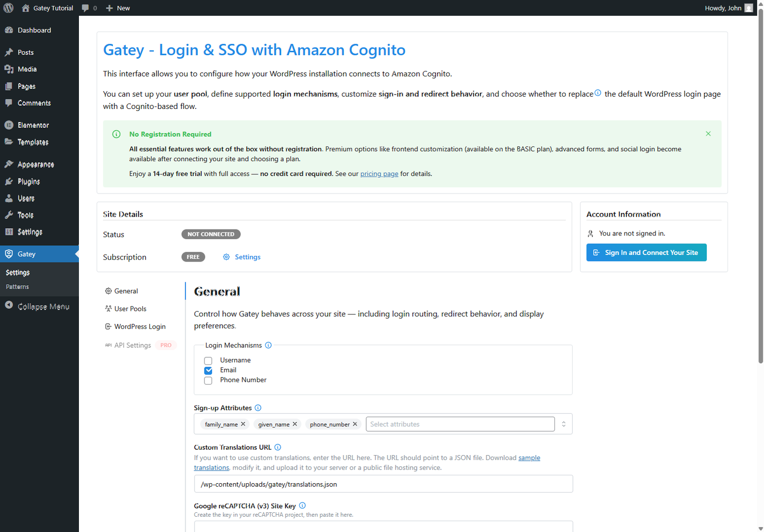Image resolution: width=764 pixels, height=532 pixels.
Task: Show Login Mechanisms info tooltip
Action: [x=268, y=345]
